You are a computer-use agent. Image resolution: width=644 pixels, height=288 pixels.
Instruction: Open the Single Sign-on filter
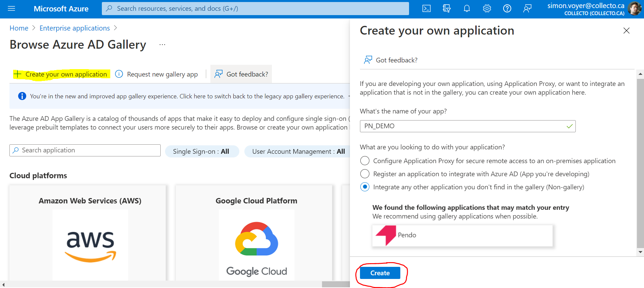[202, 151]
